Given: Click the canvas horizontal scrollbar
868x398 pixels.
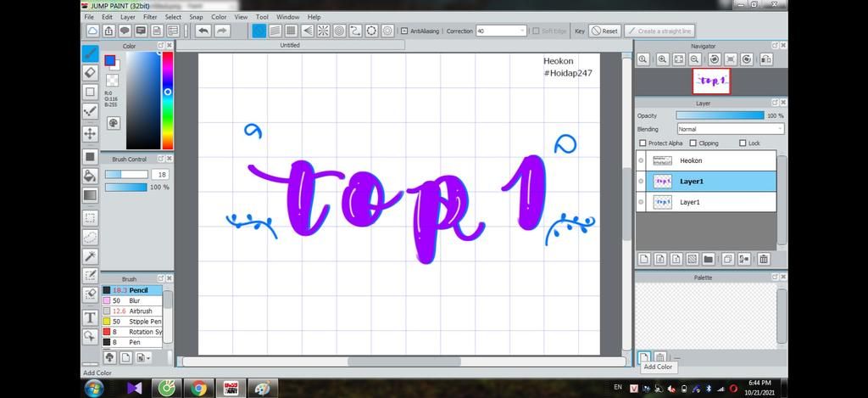Looking at the screenshot, I should pos(404,362).
